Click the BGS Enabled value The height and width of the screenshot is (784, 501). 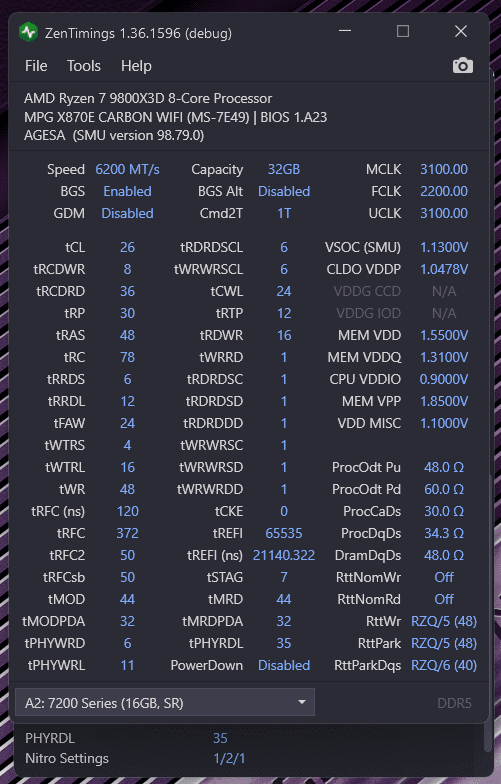tap(128, 192)
